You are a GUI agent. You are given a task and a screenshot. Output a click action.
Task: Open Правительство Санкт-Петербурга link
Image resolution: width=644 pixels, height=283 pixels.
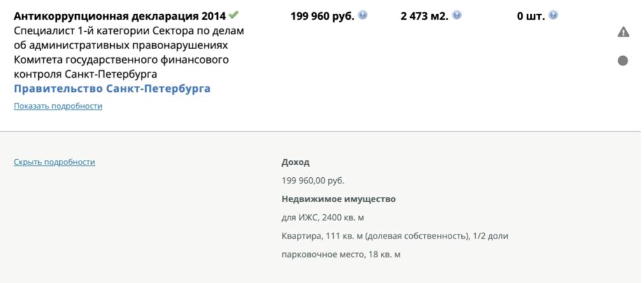(x=112, y=89)
